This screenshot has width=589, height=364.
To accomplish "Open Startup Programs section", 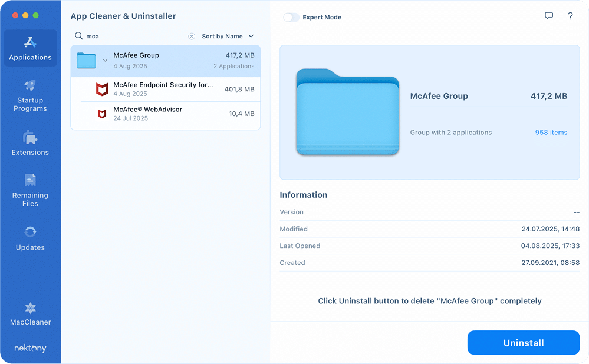I will click(x=30, y=95).
